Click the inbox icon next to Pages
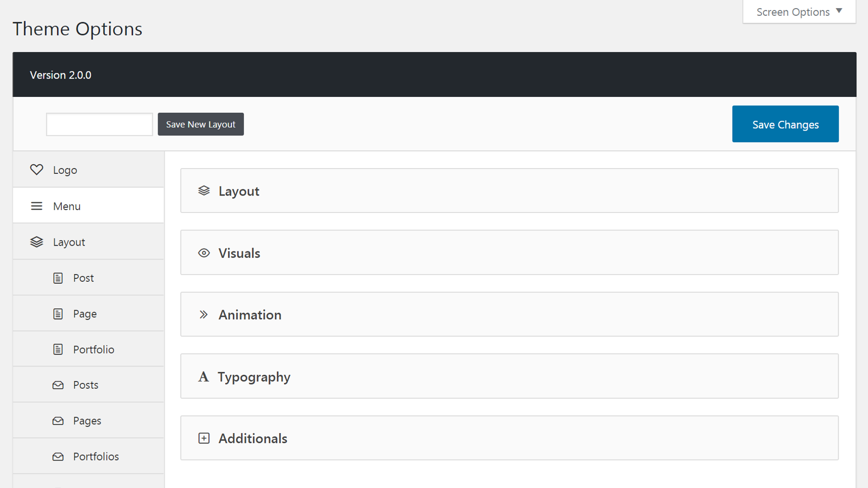 coord(58,421)
